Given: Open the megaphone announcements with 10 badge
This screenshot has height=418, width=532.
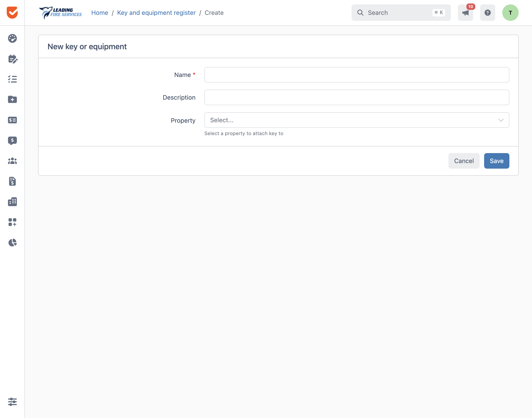Looking at the screenshot, I should pyautogui.click(x=465, y=13).
